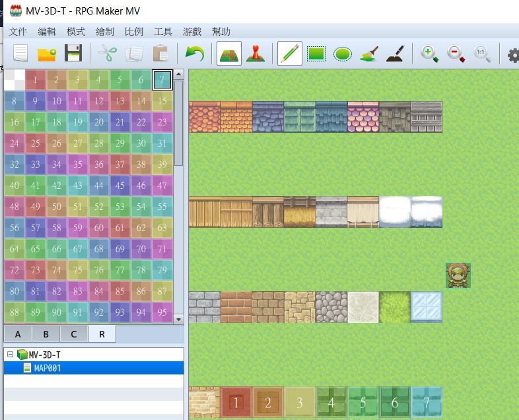Undo with the green arrow icon

pyautogui.click(x=195, y=53)
